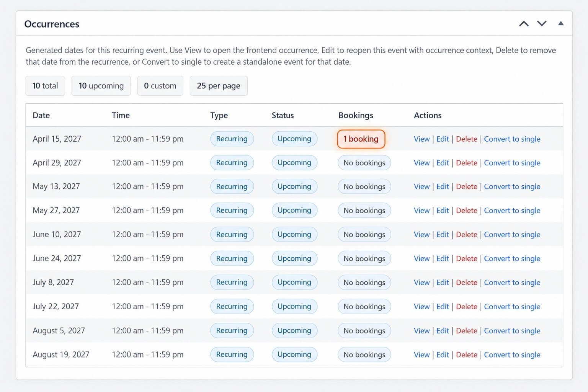
Task: Edit the June 24, 2027 occurrence
Action: click(x=443, y=259)
